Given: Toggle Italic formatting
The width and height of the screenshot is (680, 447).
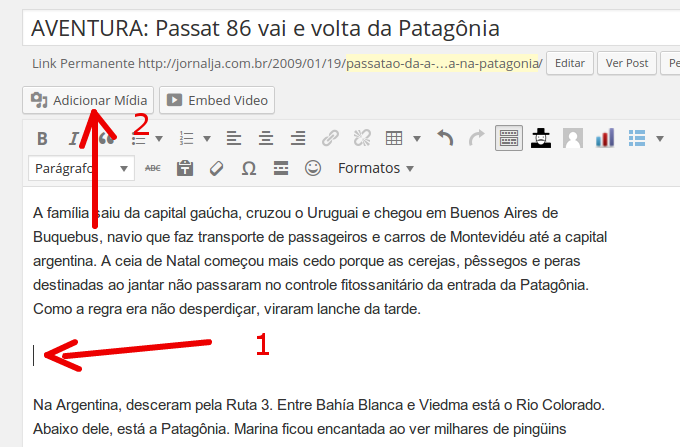Looking at the screenshot, I should 74,139.
